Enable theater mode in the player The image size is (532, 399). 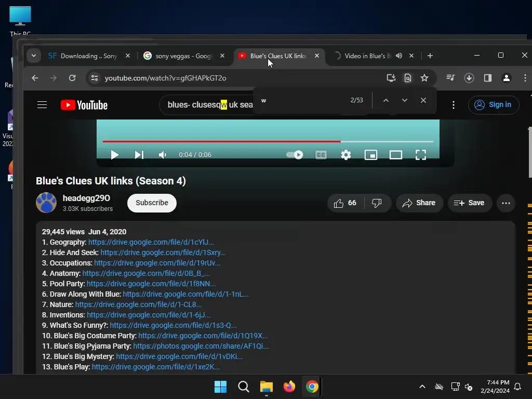pyautogui.click(x=395, y=155)
